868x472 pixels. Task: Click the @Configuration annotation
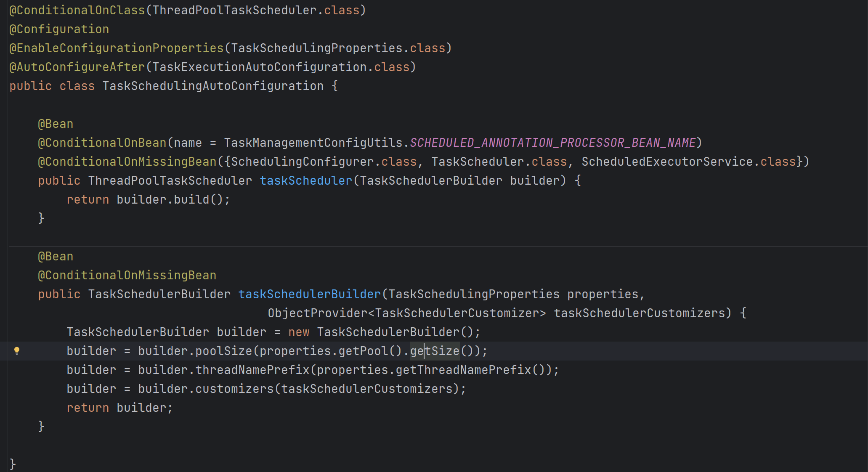[59, 29]
